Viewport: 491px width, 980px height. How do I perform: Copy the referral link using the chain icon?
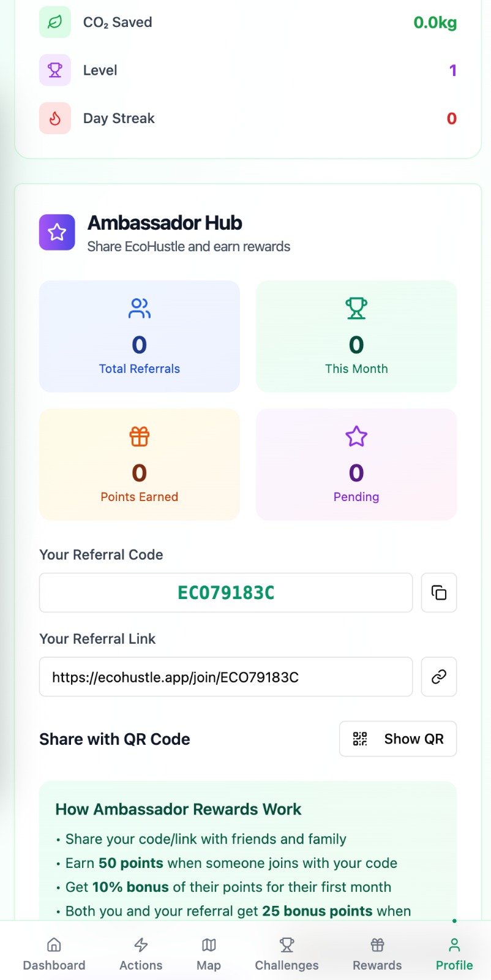(x=439, y=677)
